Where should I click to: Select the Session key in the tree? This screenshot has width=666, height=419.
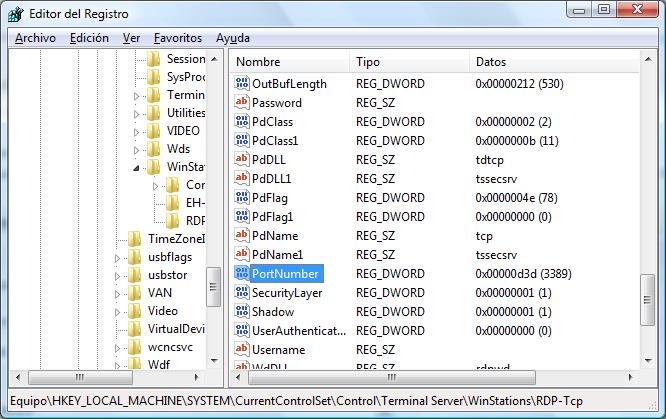coord(186,59)
